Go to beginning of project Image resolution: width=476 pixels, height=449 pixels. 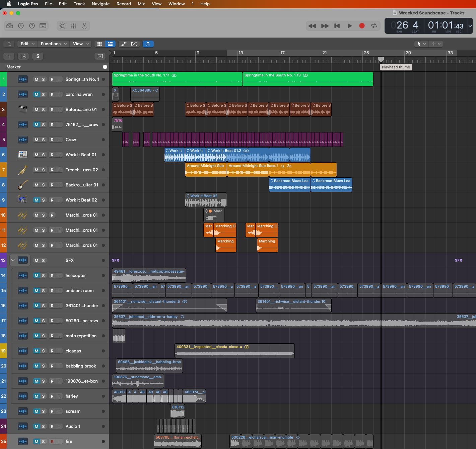coord(337,26)
